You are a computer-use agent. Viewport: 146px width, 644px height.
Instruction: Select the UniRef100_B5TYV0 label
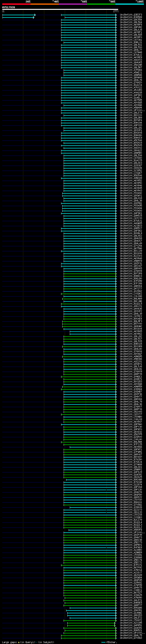click(131, 323)
